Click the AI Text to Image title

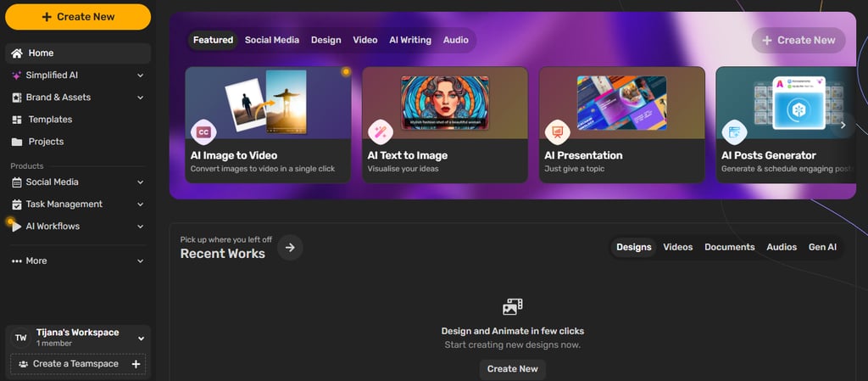[408, 155]
